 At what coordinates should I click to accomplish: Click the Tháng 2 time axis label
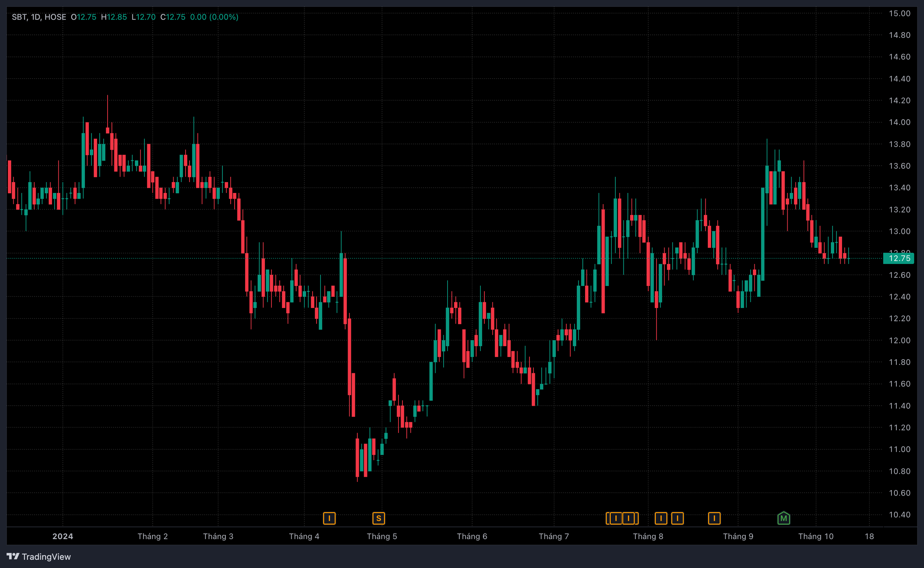coord(153,536)
